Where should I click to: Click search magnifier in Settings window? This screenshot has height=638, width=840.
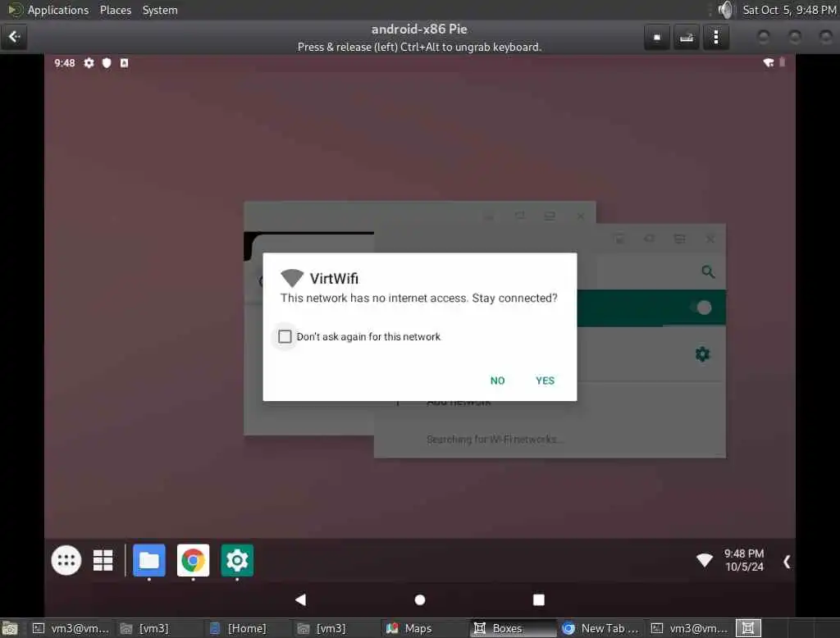tap(708, 271)
